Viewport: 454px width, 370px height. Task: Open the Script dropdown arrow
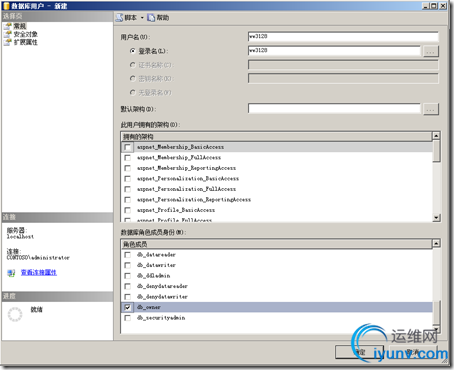point(142,18)
